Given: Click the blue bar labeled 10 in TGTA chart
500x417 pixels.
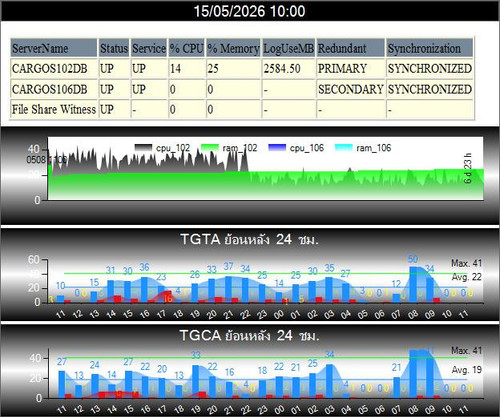Looking at the screenshot, I should pyautogui.click(x=60, y=299).
